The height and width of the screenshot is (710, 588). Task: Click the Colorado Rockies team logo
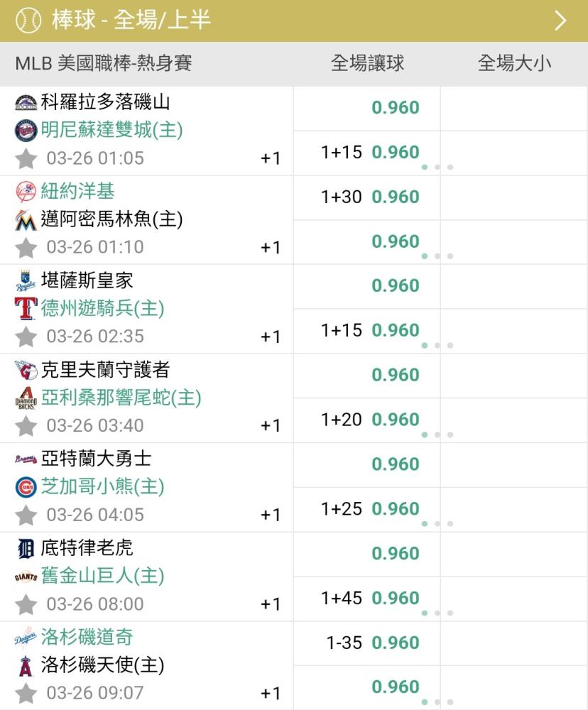[26, 102]
